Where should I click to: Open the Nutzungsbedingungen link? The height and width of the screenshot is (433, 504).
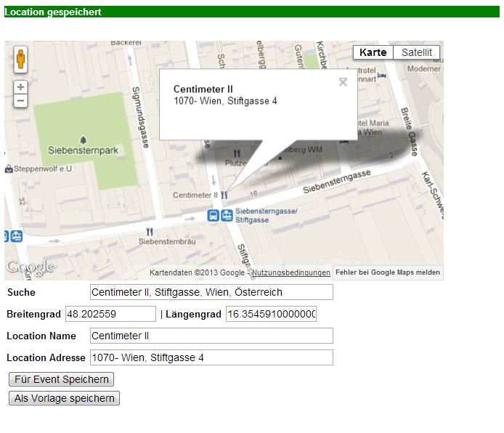tap(291, 272)
